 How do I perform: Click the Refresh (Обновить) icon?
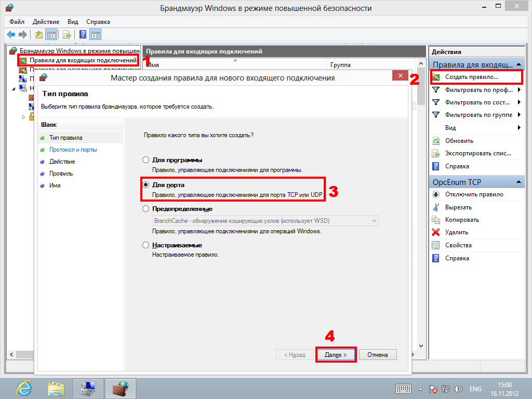point(436,141)
